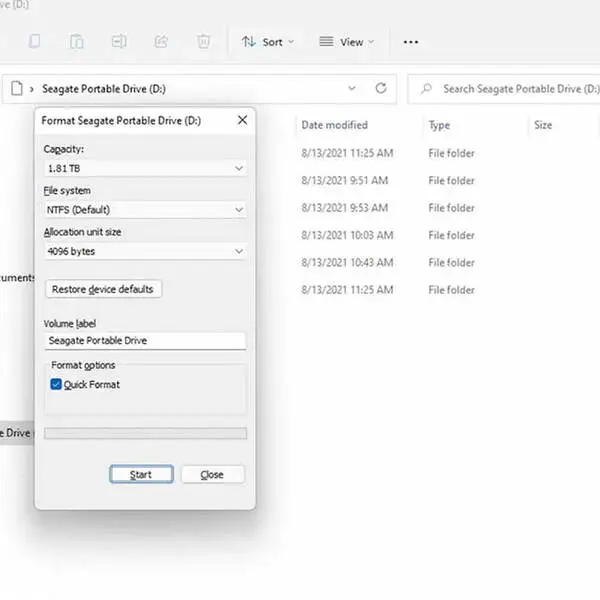Viewport: 600px width, 600px height.
Task: Expand the Allocation unit size dropdown
Action: point(144,251)
